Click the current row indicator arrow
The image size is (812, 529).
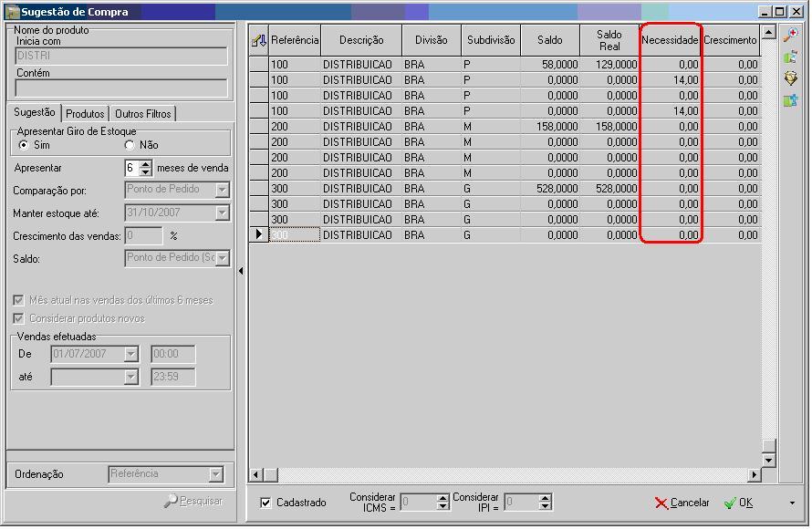tap(259, 235)
